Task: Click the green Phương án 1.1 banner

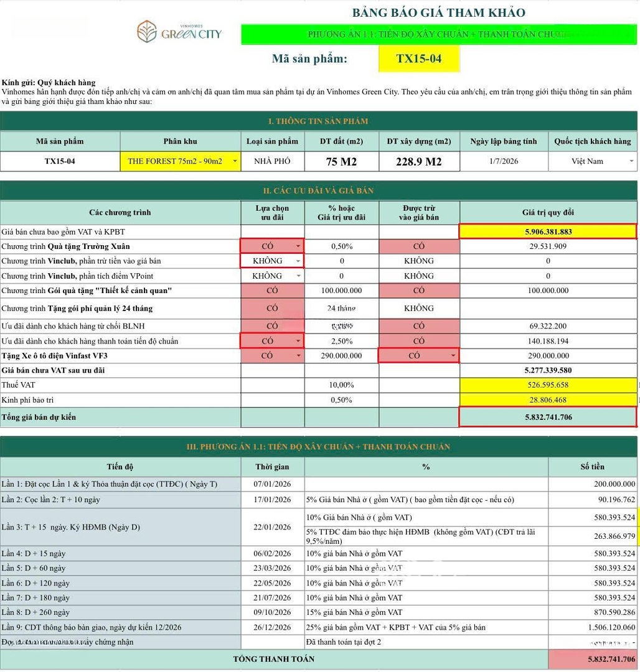Action: click(438, 34)
